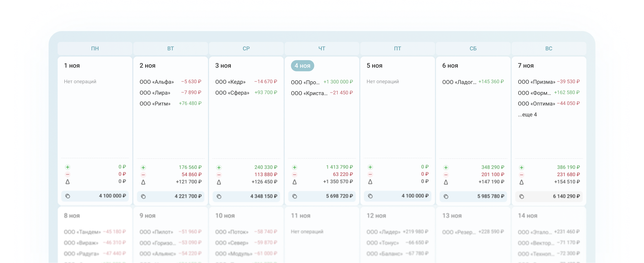
Task: Click the expense minus icon under 2 ноя
Action: tap(143, 175)
